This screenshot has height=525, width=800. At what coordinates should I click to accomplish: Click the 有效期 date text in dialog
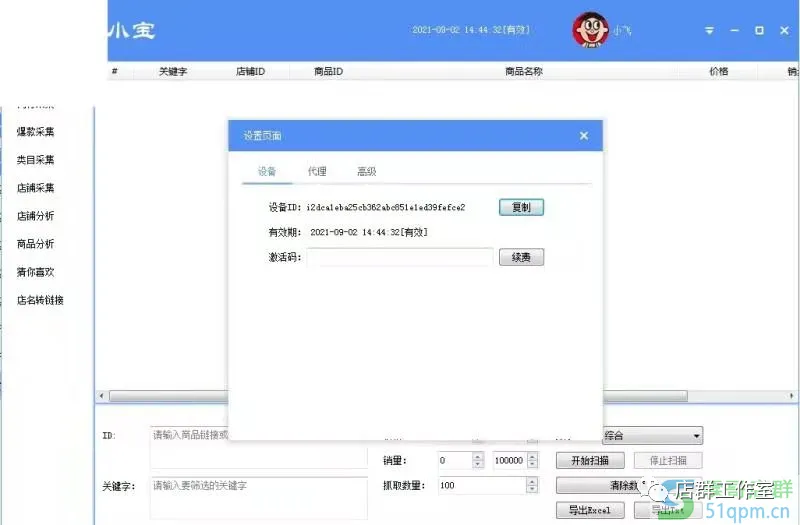pos(369,233)
